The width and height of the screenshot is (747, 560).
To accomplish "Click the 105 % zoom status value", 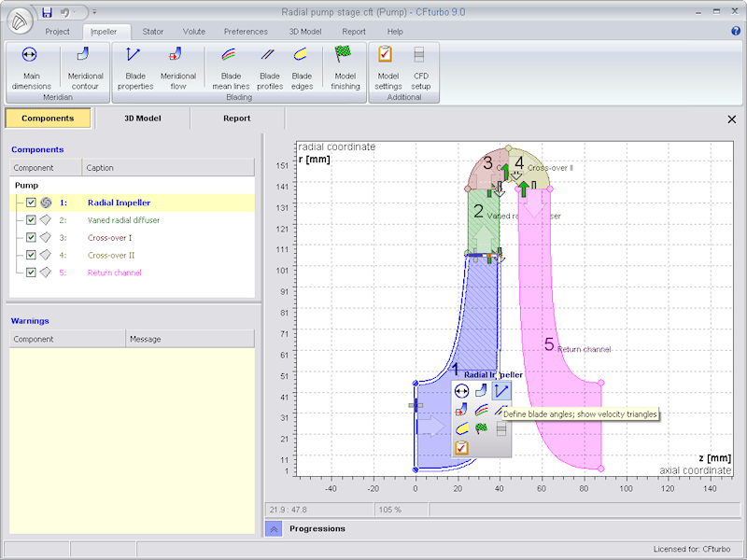I will [389, 510].
